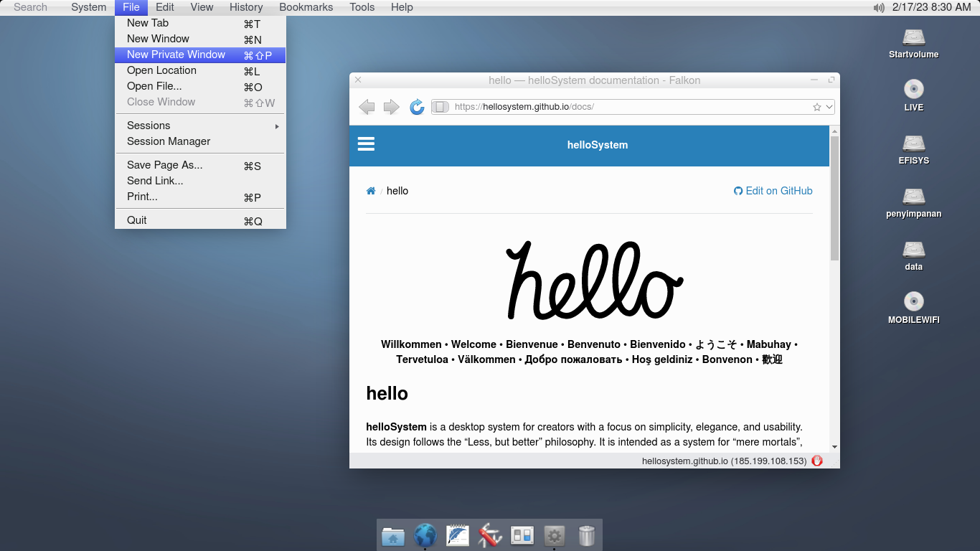Select the penyimpanan drive icon

(913, 202)
